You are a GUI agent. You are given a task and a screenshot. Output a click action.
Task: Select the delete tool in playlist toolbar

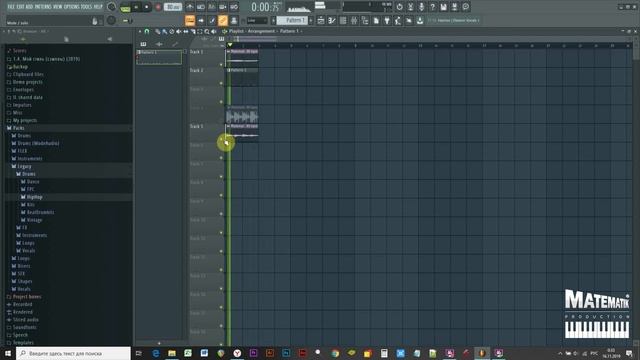click(x=171, y=31)
